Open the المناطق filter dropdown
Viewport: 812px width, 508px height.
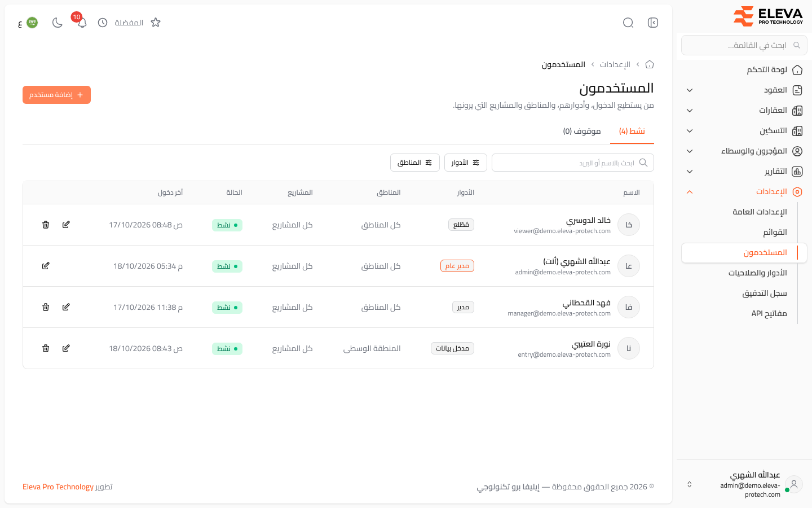(415, 163)
